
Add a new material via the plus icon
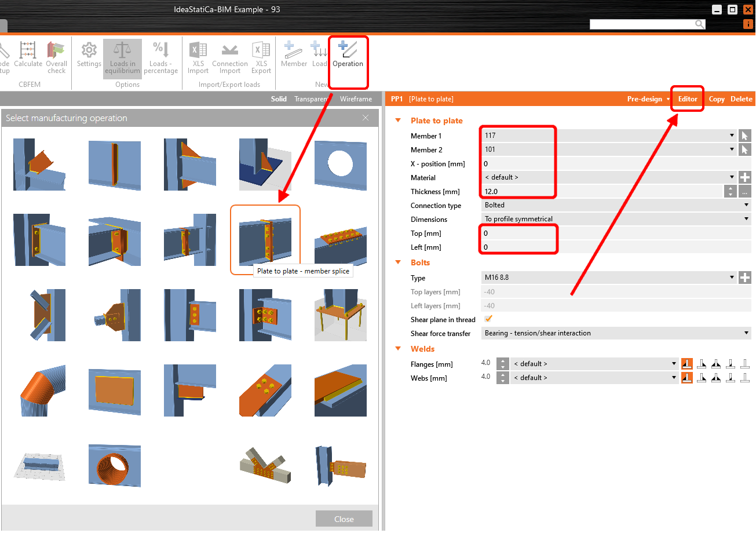(745, 177)
